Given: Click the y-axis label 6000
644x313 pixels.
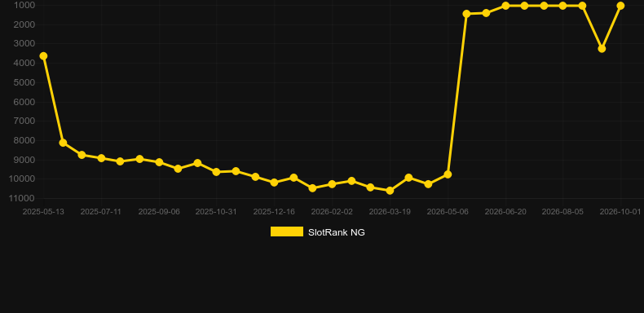Looking at the screenshot, I should point(24,101).
